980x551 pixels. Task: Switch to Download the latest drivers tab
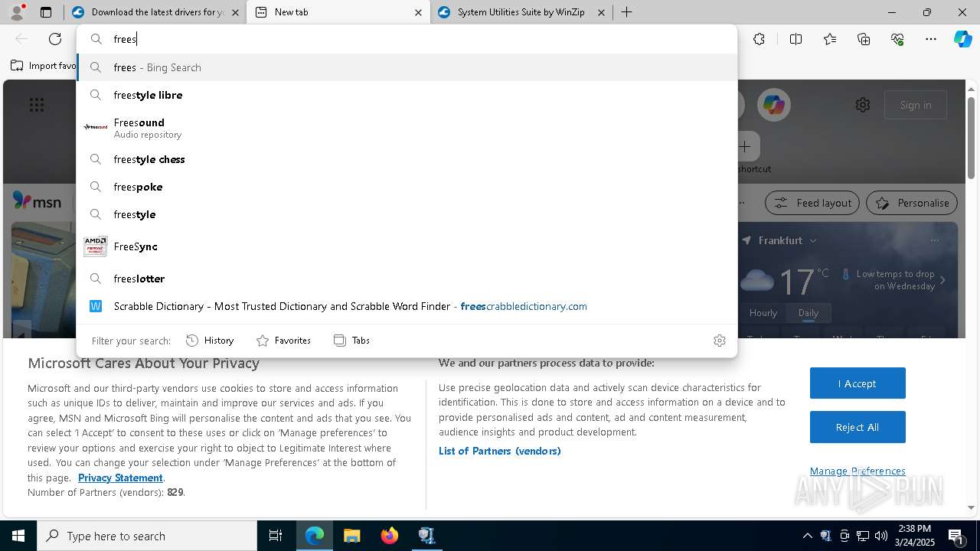pyautogui.click(x=155, y=12)
